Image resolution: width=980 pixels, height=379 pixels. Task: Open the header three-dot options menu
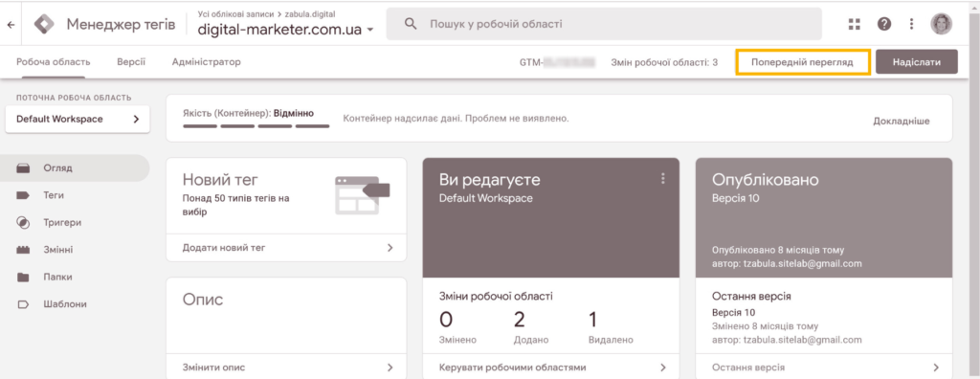tap(912, 24)
